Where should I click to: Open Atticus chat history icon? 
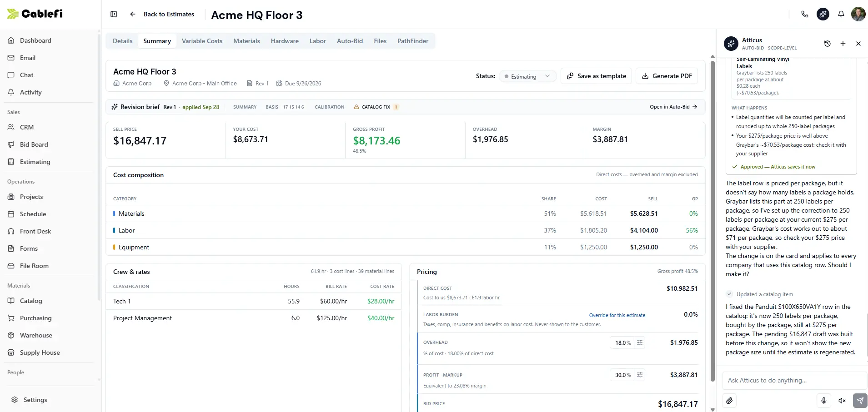828,44
